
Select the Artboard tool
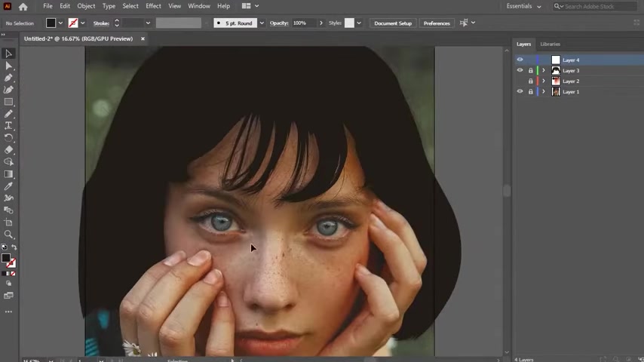8,222
